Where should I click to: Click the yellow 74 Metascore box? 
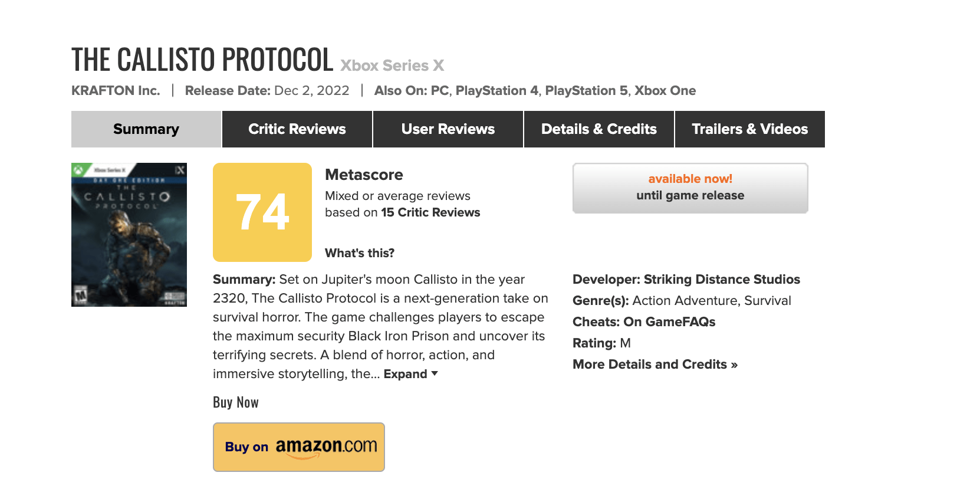click(262, 212)
